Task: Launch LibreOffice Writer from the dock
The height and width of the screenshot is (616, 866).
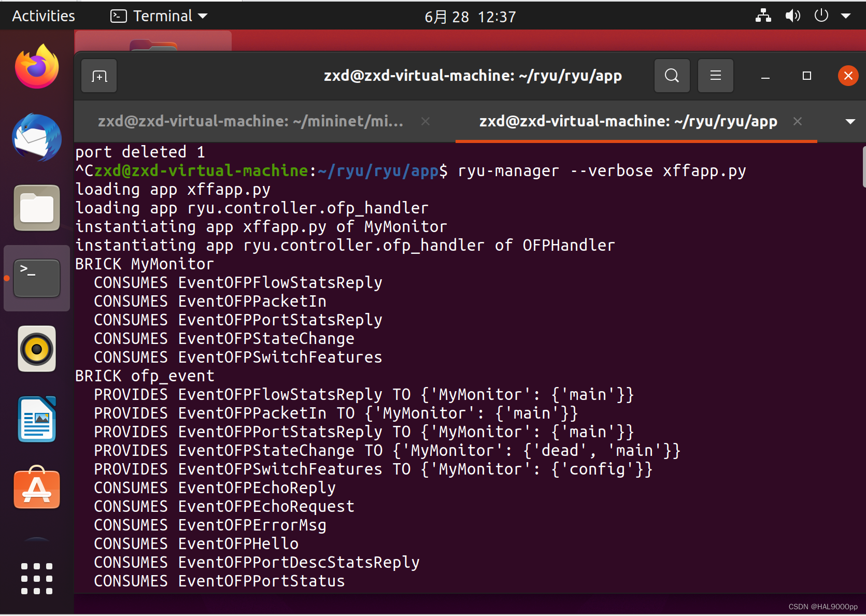Action: click(x=37, y=419)
